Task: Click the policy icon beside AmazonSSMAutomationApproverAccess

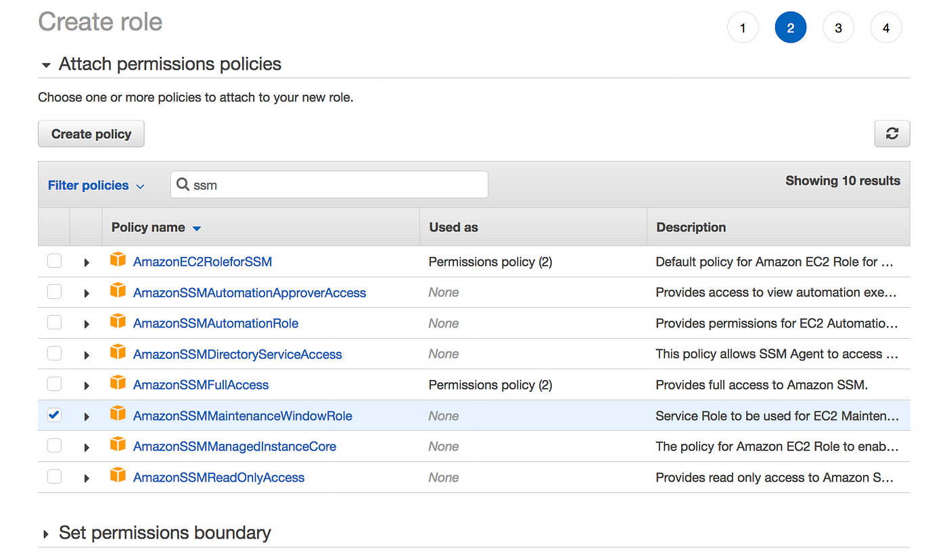Action: pyautogui.click(x=118, y=291)
